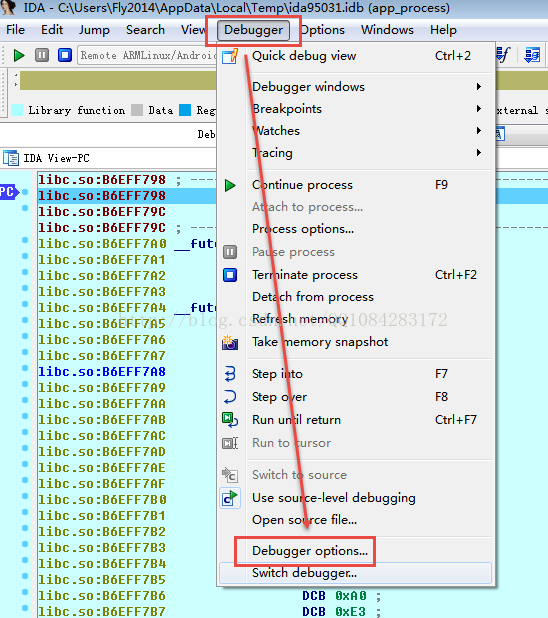Select the IDA View-PC tab
Screen dimensions: 548x618
(x=56, y=158)
